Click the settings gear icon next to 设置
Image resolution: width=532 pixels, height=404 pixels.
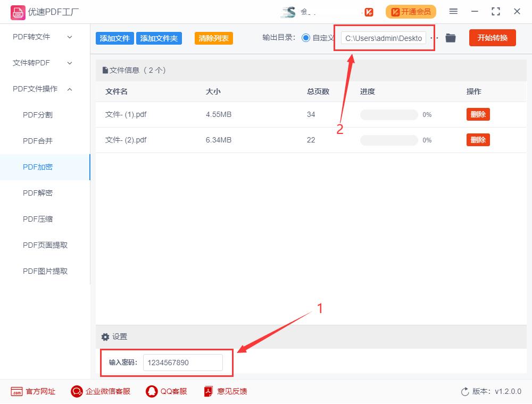click(x=105, y=336)
